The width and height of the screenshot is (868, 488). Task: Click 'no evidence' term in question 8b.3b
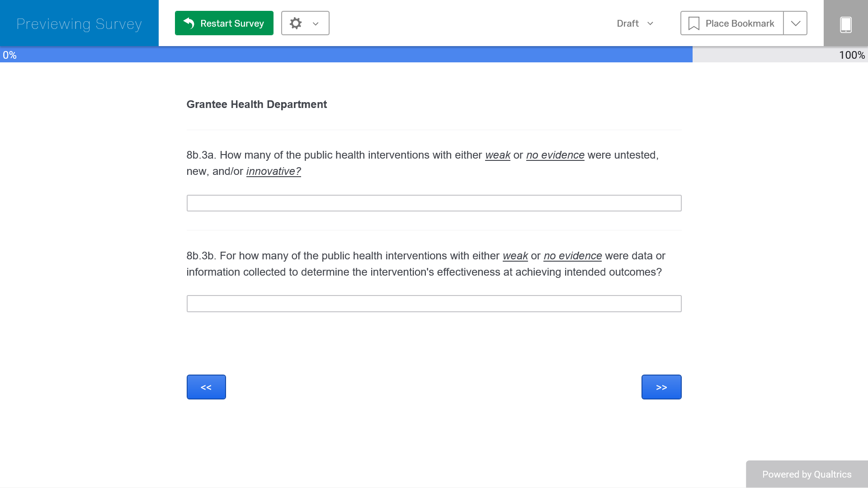[x=572, y=256]
